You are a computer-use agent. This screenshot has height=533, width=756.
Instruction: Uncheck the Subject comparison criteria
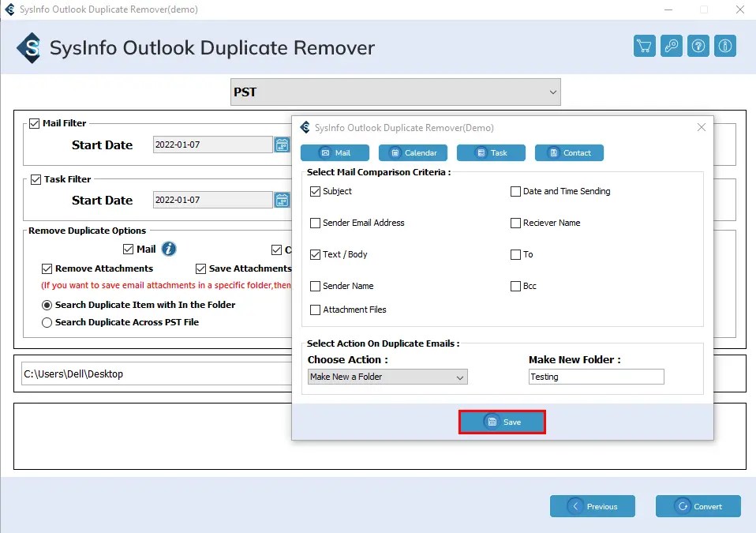point(316,190)
